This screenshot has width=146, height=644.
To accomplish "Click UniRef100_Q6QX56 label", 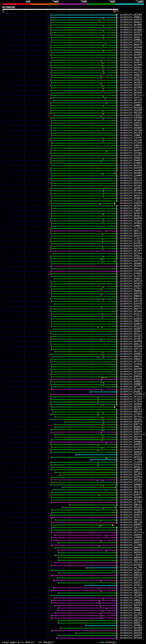I will coord(131,633).
